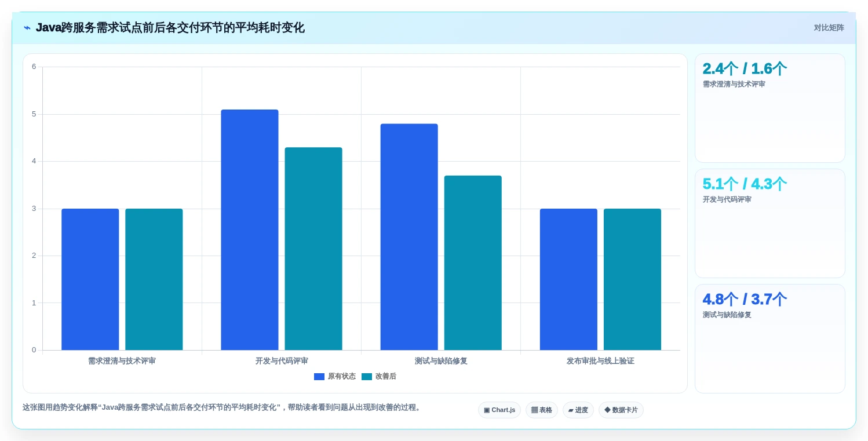Click the blue bar for 发布审批与线上验证
Image resolution: width=868 pixels, height=441 pixels.
point(568,279)
